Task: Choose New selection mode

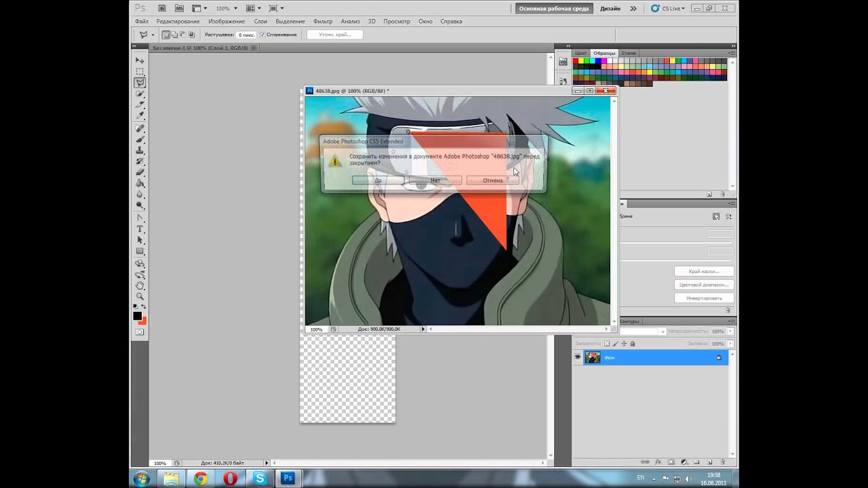Action: (166, 35)
